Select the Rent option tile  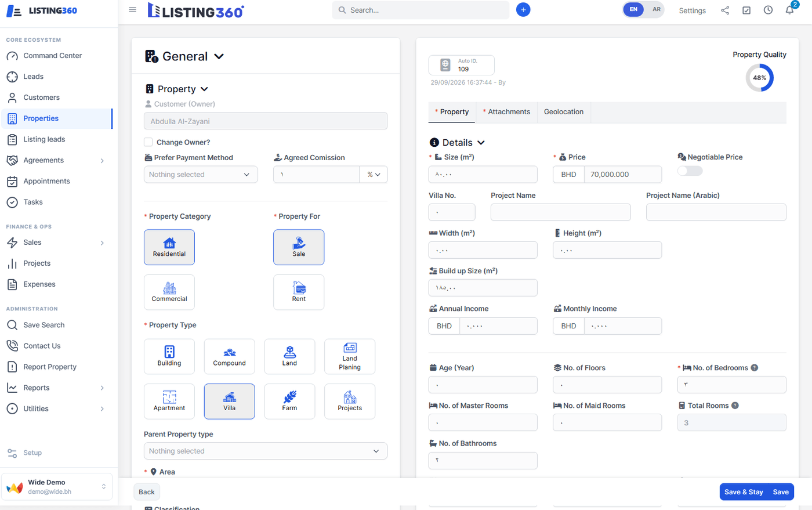point(299,292)
